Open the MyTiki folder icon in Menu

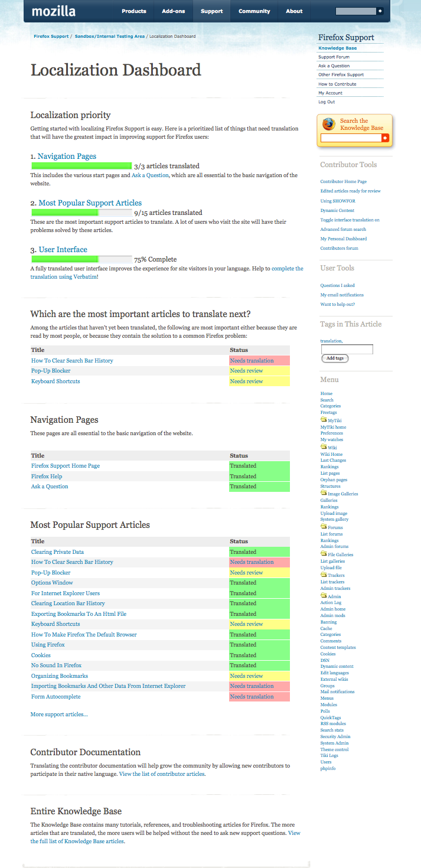(324, 420)
